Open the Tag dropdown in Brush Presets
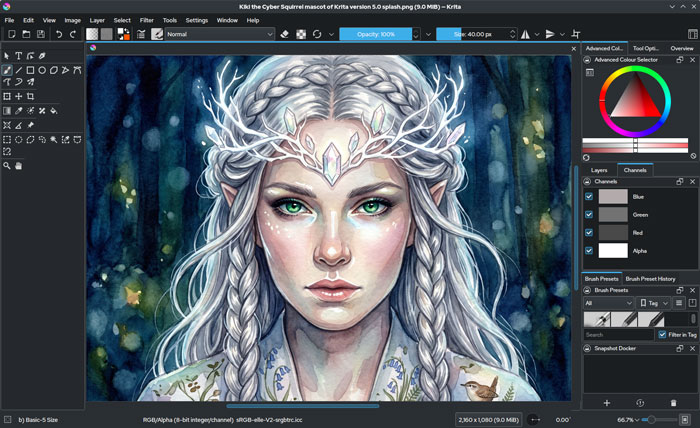 tap(653, 303)
